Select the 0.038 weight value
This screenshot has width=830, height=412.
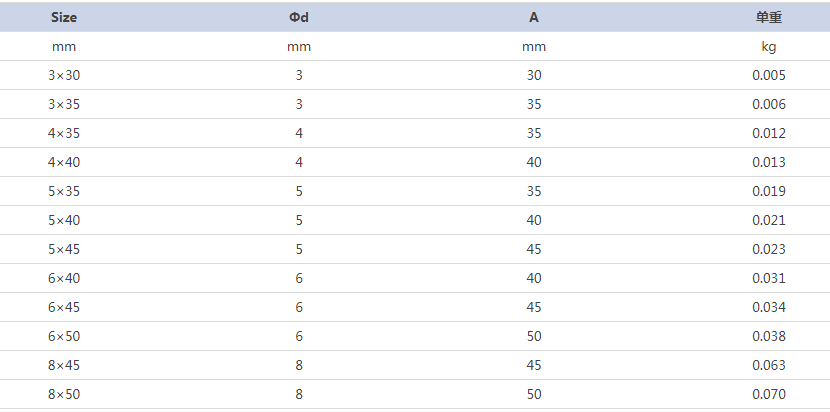point(769,336)
